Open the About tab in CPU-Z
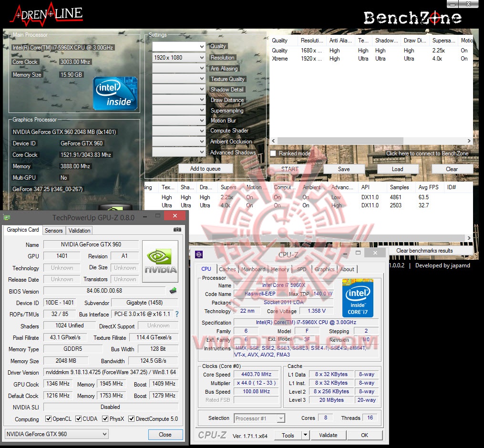Image resolution: width=484 pixels, height=448 pixels. point(347,269)
